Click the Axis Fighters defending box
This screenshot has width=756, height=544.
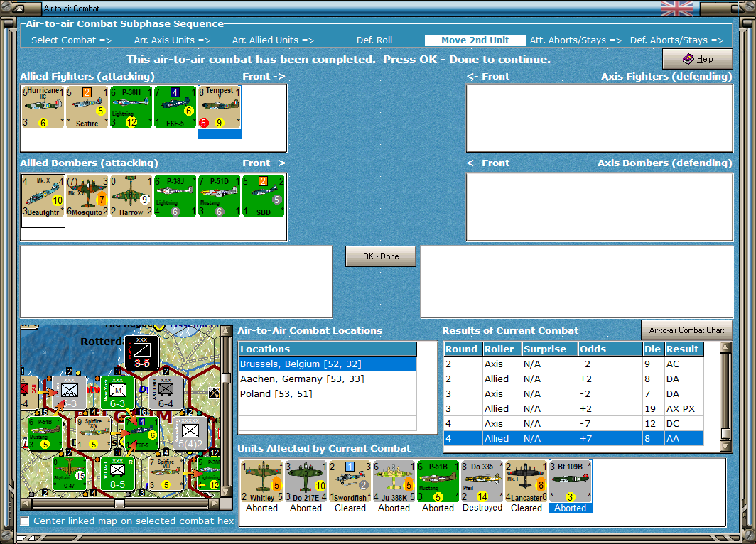point(599,118)
